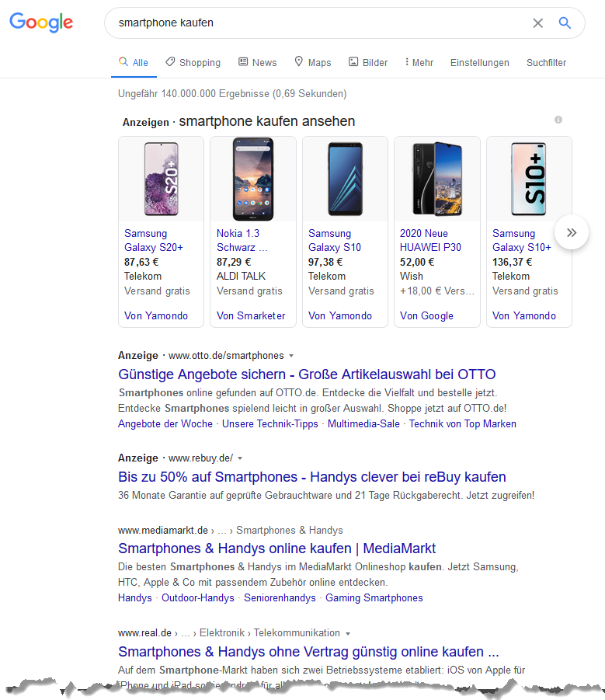Image resolution: width=605 pixels, height=700 pixels.
Task: Click the ALDI TALK seller text
Action: [241, 277]
